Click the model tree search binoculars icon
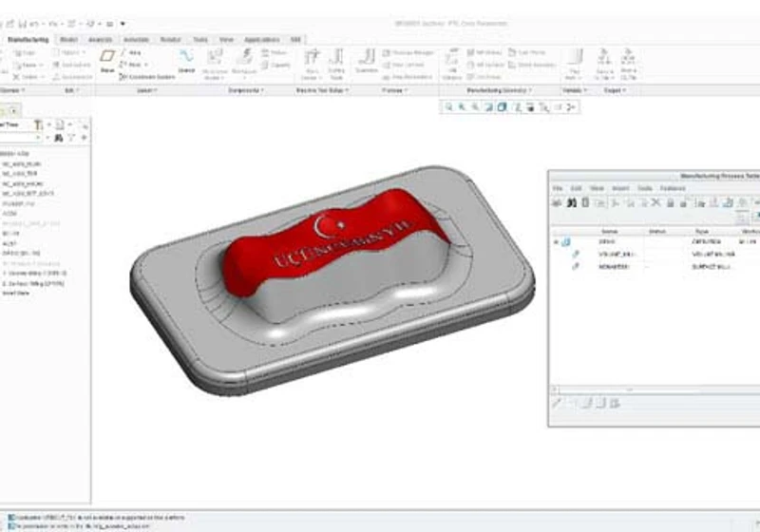Viewport: 760px width, 532px height. (59, 138)
